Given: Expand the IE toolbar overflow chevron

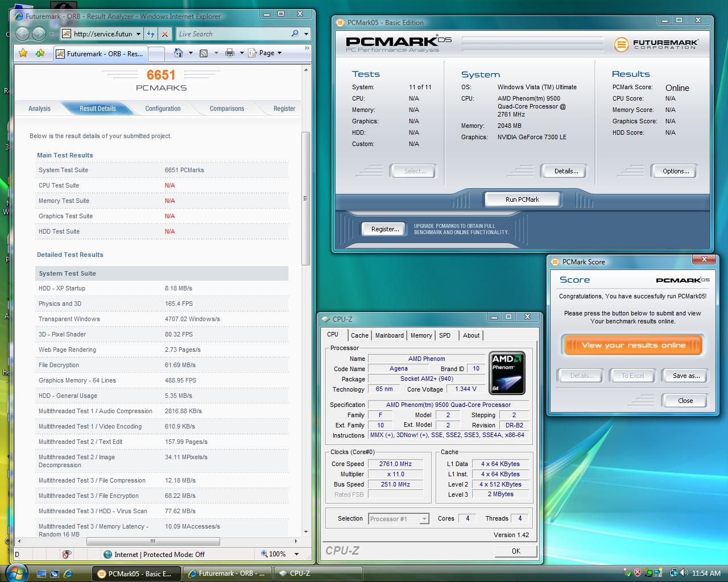Looking at the screenshot, I should click(307, 48).
